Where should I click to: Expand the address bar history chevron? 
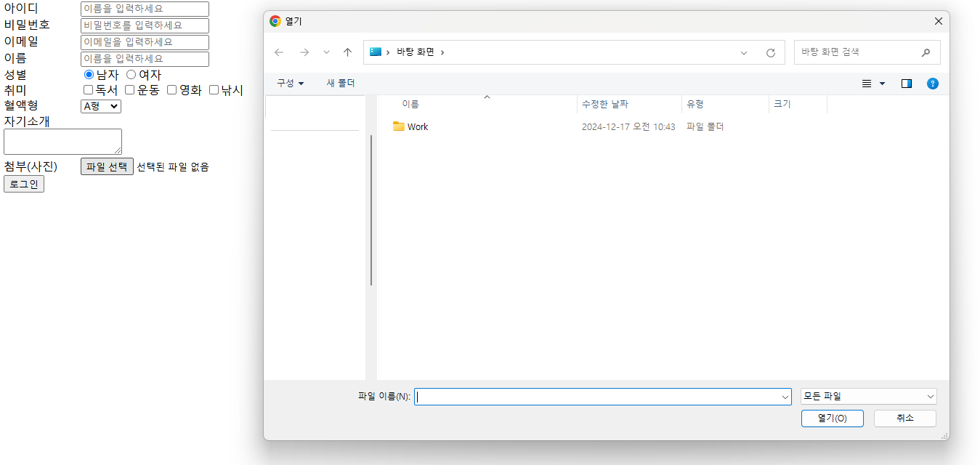pos(744,52)
